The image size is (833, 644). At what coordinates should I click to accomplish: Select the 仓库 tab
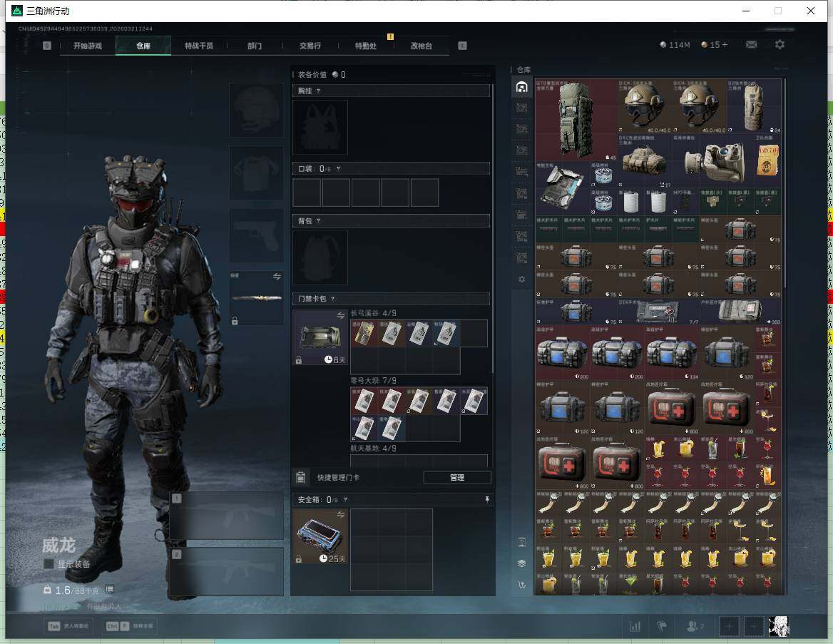[x=143, y=46]
